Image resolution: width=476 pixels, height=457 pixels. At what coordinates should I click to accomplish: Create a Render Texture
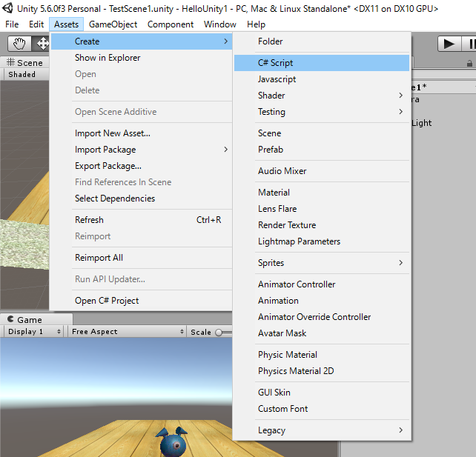(322, 225)
